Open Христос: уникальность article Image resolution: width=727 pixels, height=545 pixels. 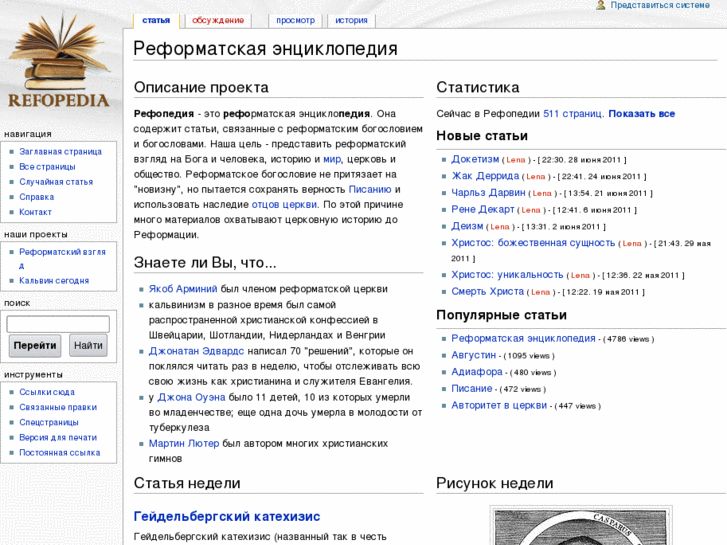pos(507,275)
